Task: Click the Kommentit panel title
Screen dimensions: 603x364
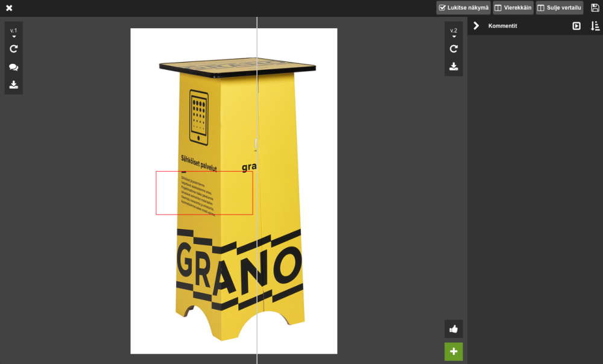Action: 503,26
